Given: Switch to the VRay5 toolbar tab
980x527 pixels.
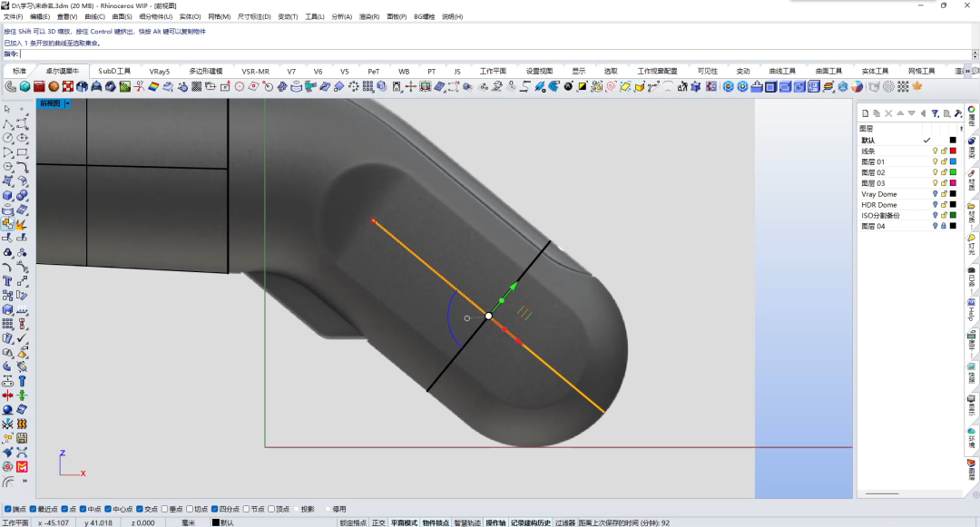Looking at the screenshot, I should (x=160, y=71).
